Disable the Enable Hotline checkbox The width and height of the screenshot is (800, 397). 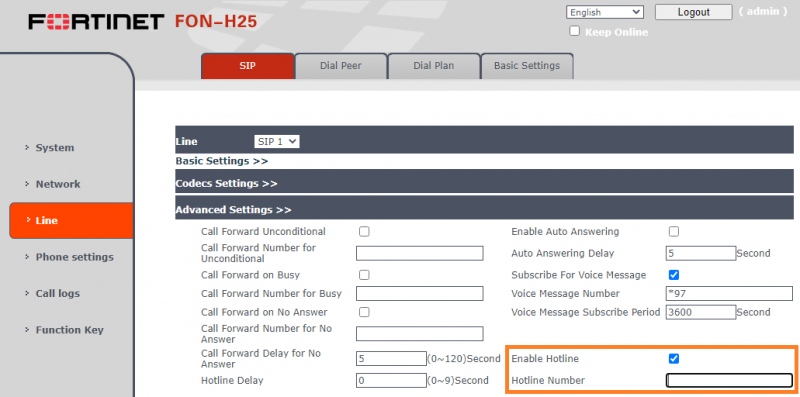[x=674, y=359]
